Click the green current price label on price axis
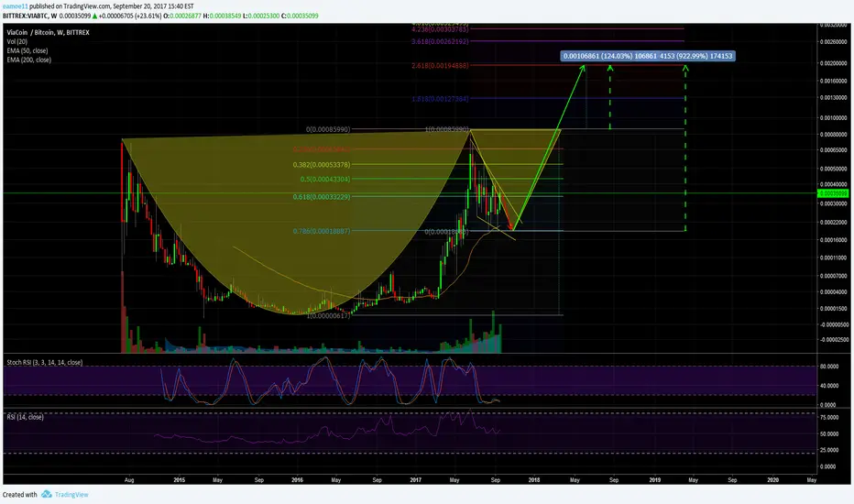The width and height of the screenshot is (854, 504). pyautogui.click(x=833, y=193)
